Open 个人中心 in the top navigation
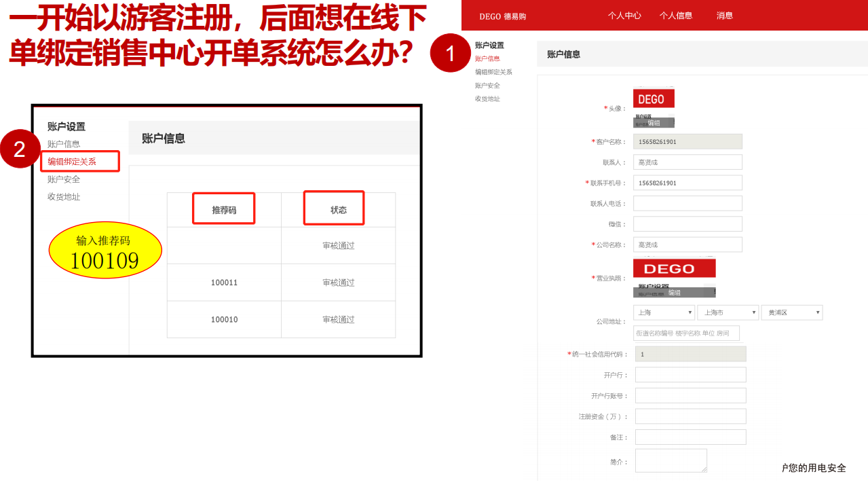The image size is (868, 489). coord(624,16)
